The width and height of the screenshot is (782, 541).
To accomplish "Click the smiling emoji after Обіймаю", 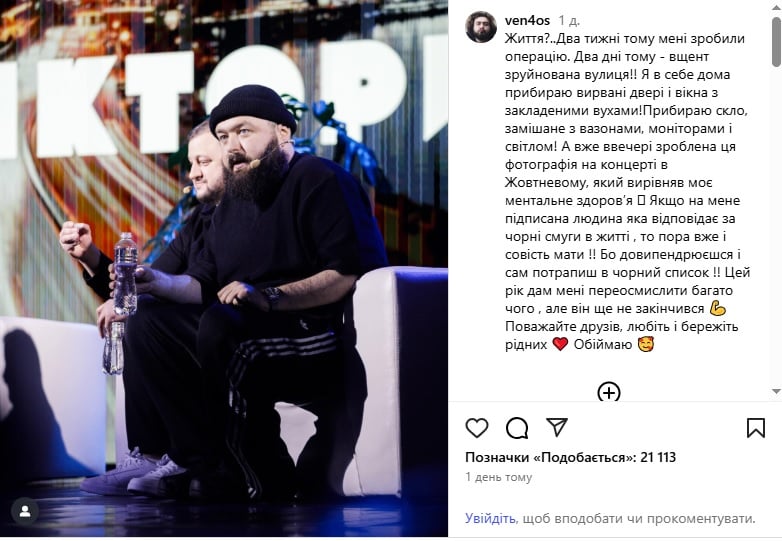I will [646, 344].
